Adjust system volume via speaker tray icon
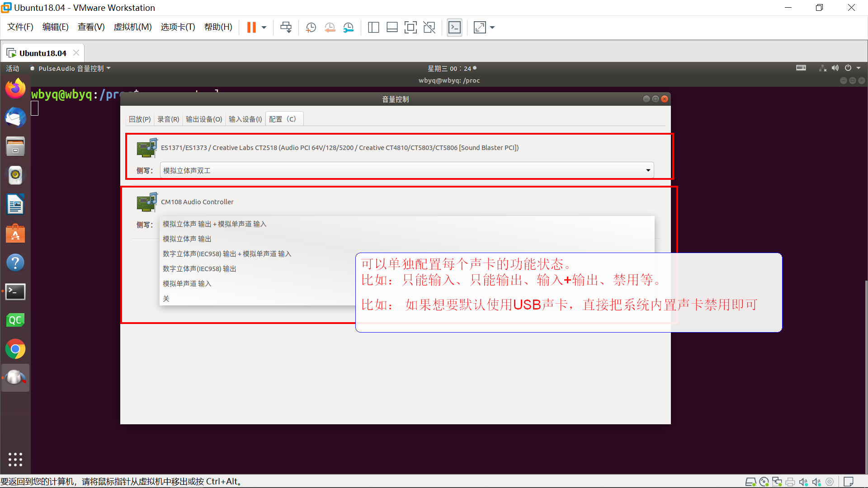868x488 pixels. [x=835, y=68]
